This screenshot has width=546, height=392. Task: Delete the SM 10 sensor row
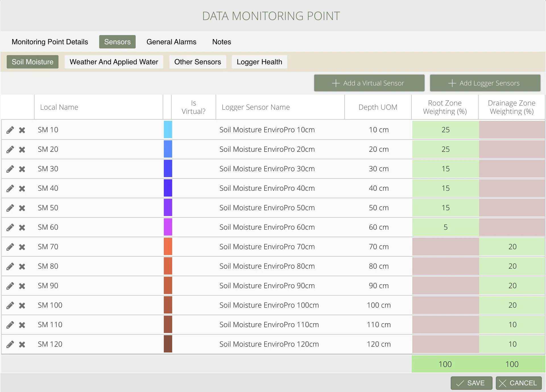(22, 130)
